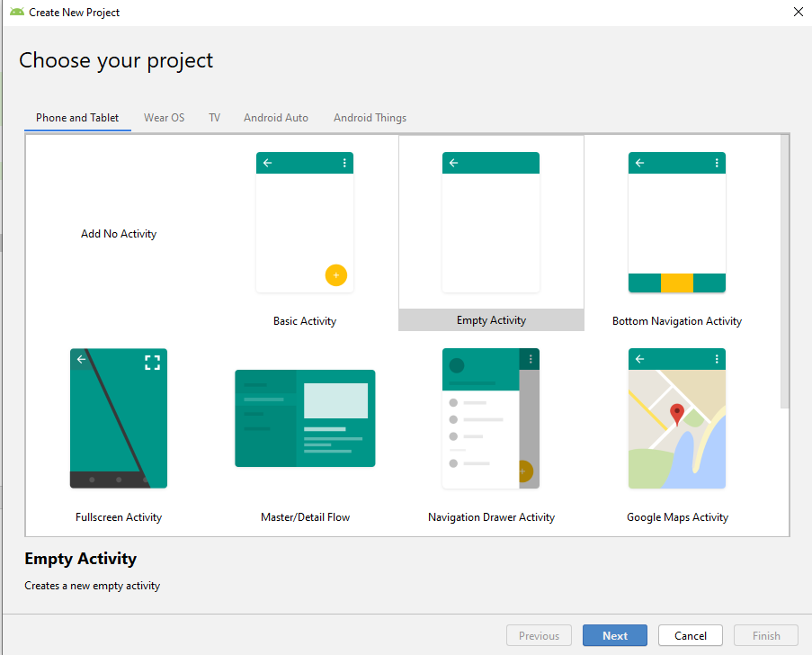Click the Empty Activity label in grid
This screenshot has height=655, width=812.
click(x=491, y=320)
